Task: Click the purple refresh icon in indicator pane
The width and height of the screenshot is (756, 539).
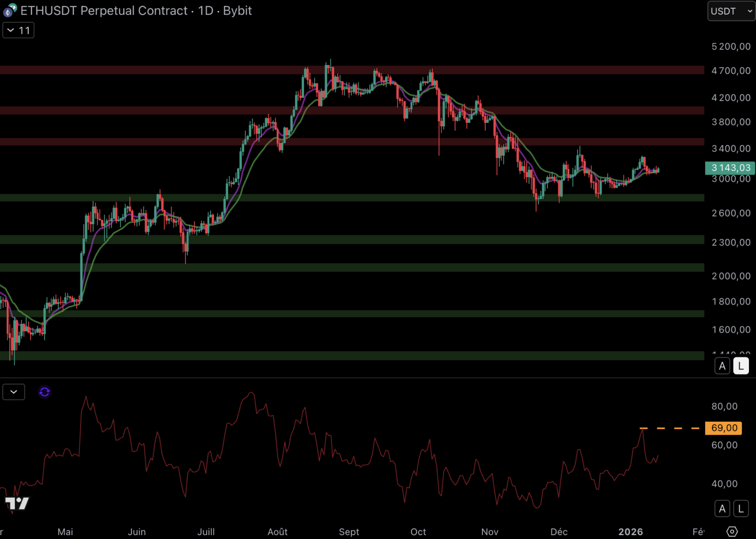Action: [44, 392]
